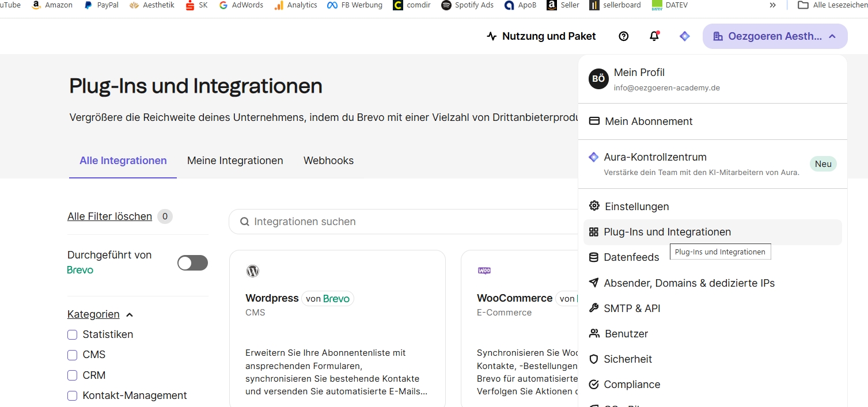Click the filter count badge showing 0

pyautogui.click(x=165, y=216)
